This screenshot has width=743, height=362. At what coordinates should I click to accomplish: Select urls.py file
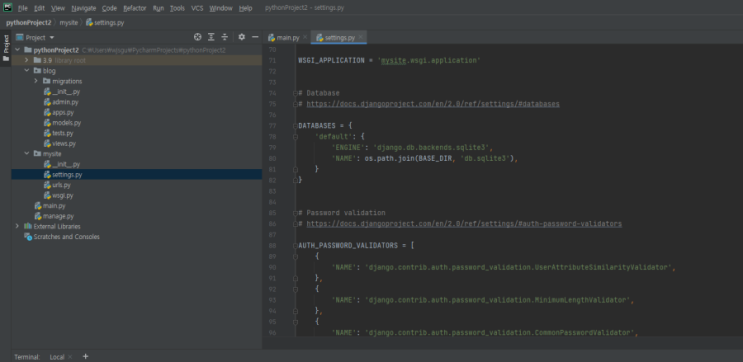[57, 185]
